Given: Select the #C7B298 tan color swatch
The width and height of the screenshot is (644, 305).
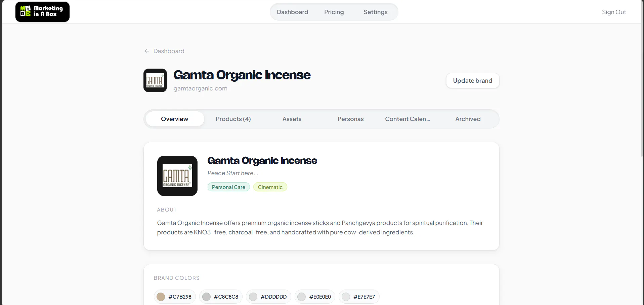Looking at the screenshot, I should point(175,297).
